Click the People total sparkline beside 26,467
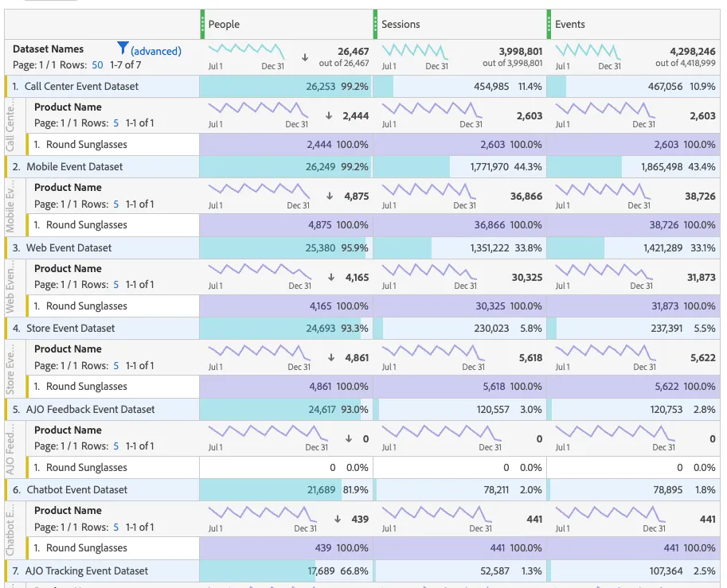The width and height of the screenshot is (727, 588). [246, 51]
